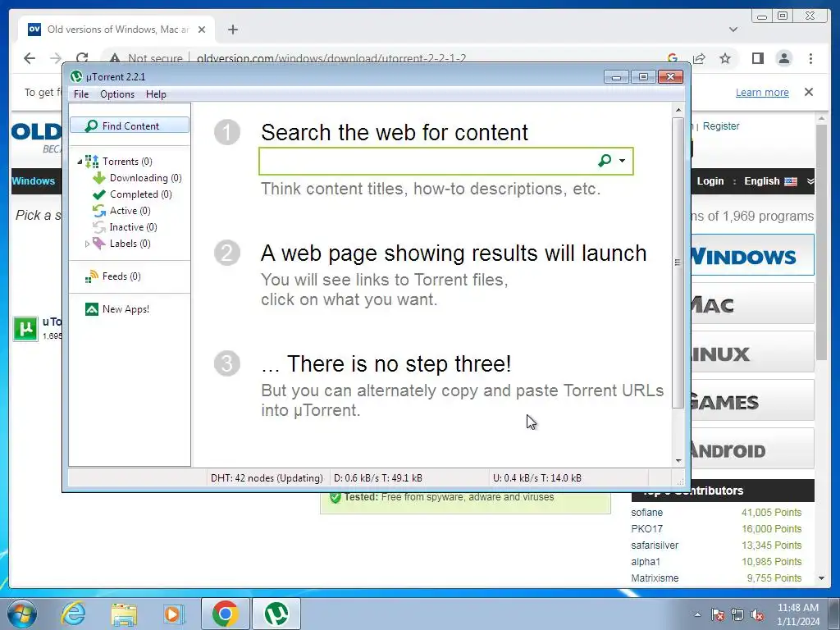Click the Windows category banner
The height and width of the screenshot is (630, 840).
click(751, 255)
